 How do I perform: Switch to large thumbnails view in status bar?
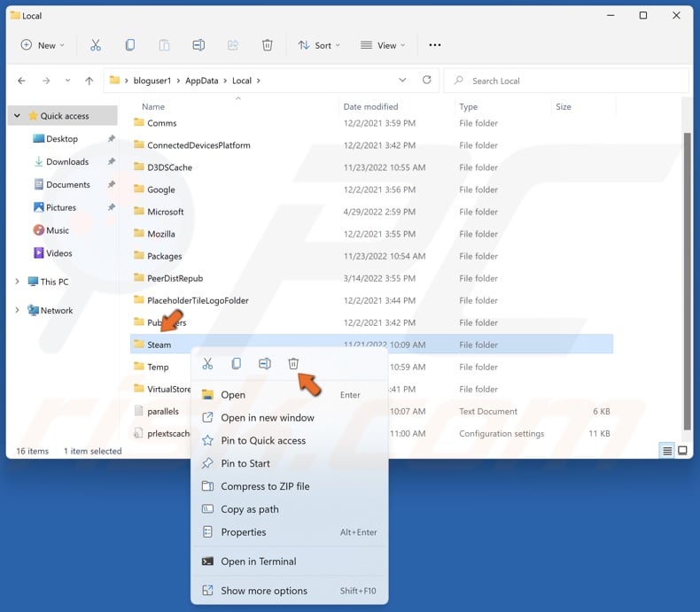point(682,451)
